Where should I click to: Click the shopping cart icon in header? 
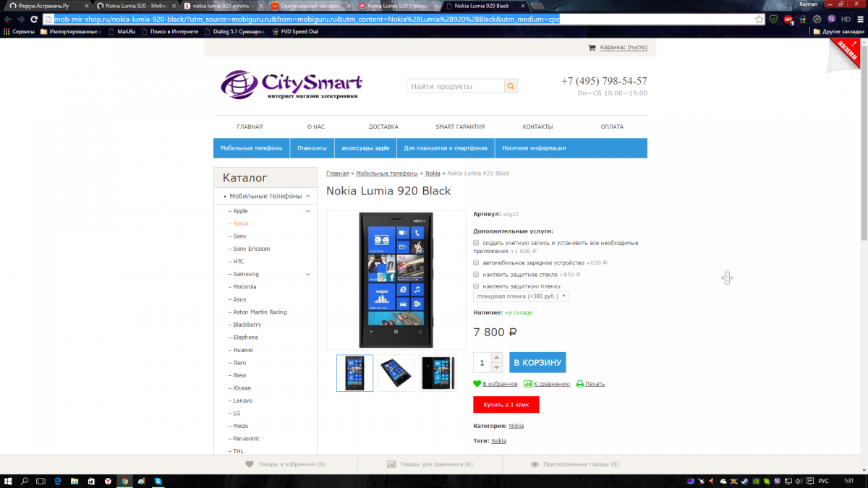[x=593, y=48]
